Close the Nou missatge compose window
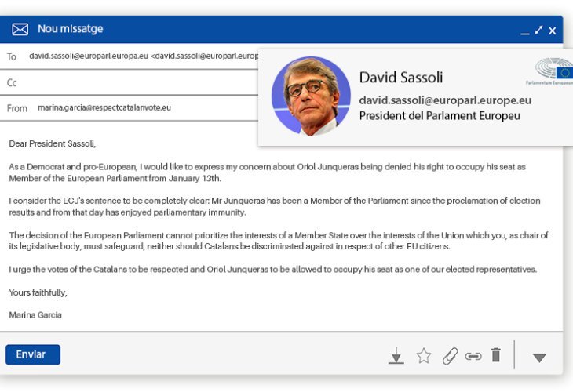Viewport: 573px width, 392px height. point(553,31)
